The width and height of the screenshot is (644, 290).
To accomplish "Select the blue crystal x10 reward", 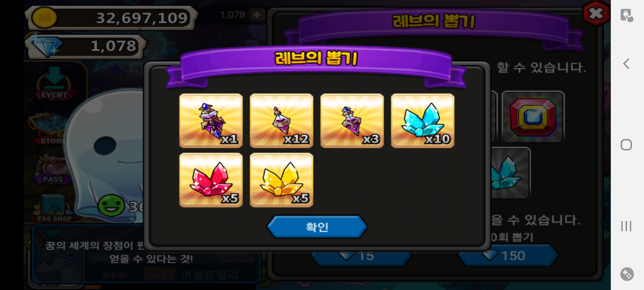I will 423,121.
